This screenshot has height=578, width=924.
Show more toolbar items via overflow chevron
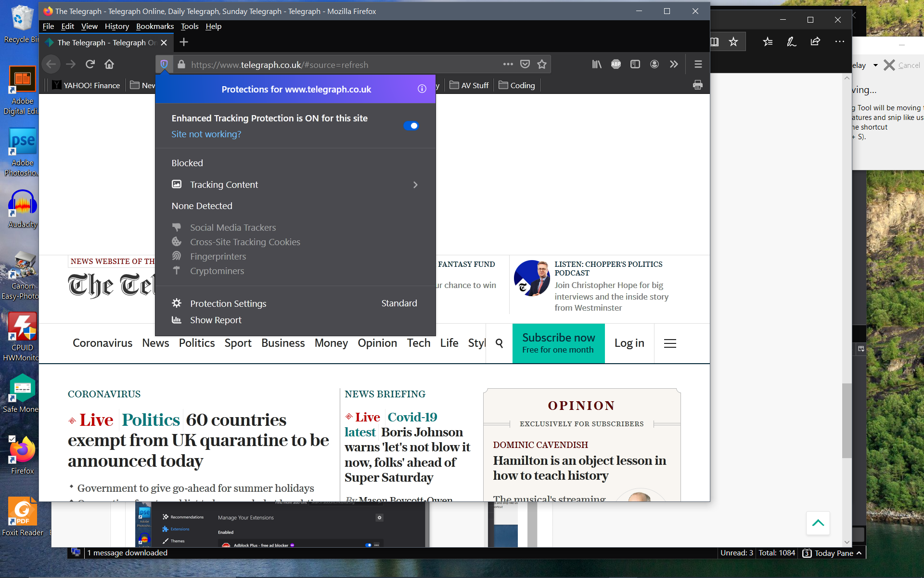pyautogui.click(x=674, y=64)
